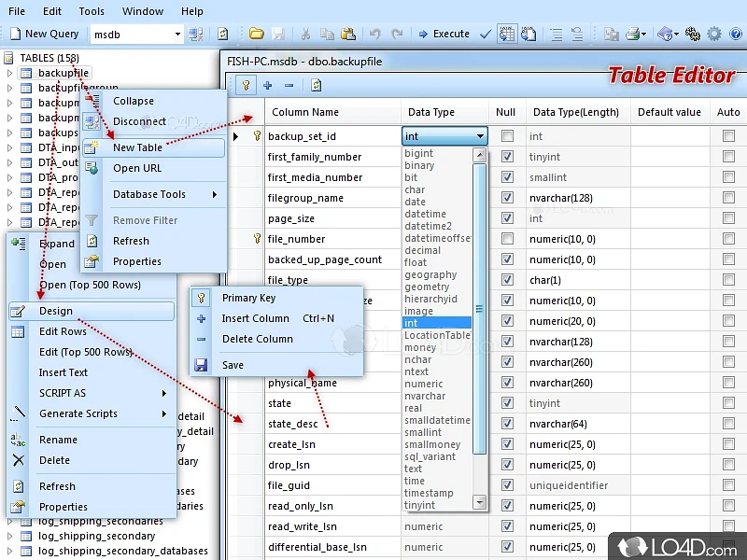Open the msdb database dropdown
Viewport: 747px width, 560px height.
pyautogui.click(x=176, y=35)
